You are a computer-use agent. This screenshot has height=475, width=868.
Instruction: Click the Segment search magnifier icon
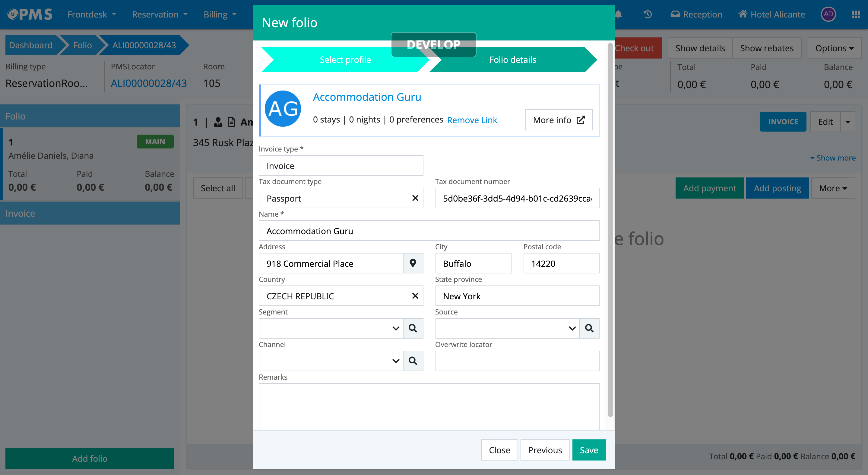click(413, 328)
